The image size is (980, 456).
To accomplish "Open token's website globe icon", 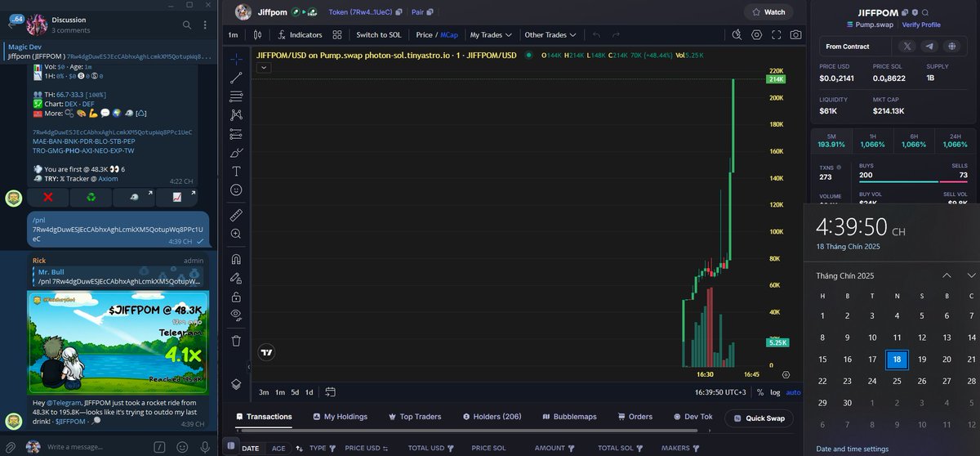I will pyautogui.click(x=951, y=47).
